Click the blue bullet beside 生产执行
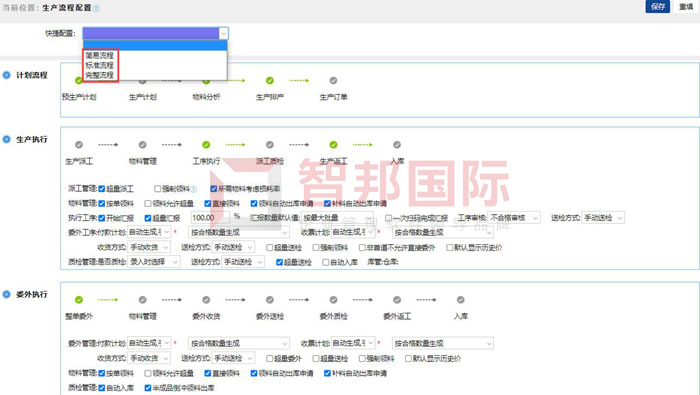The width and height of the screenshot is (700, 395). tap(6, 139)
